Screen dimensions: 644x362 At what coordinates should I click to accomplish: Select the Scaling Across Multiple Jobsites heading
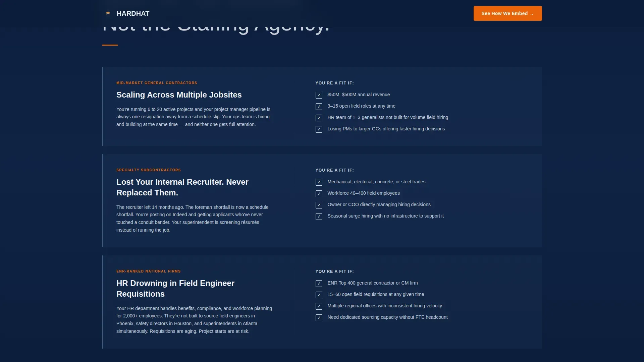(x=179, y=95)
